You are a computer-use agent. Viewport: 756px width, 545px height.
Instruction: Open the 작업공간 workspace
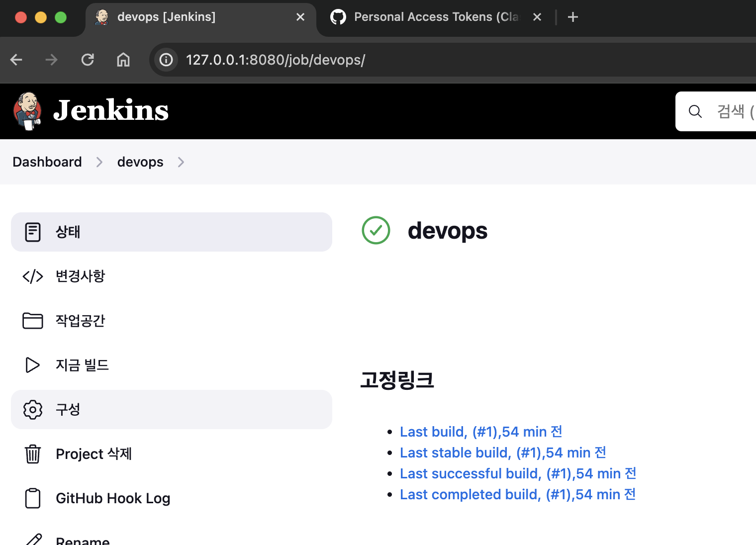(x=172, y=321)
